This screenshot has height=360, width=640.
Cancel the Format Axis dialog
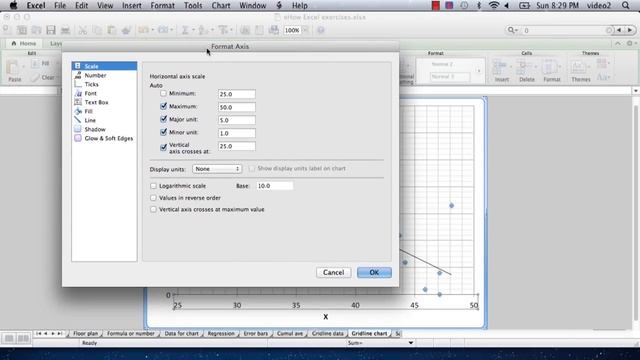pyautogui.click(x=333, y=272)
